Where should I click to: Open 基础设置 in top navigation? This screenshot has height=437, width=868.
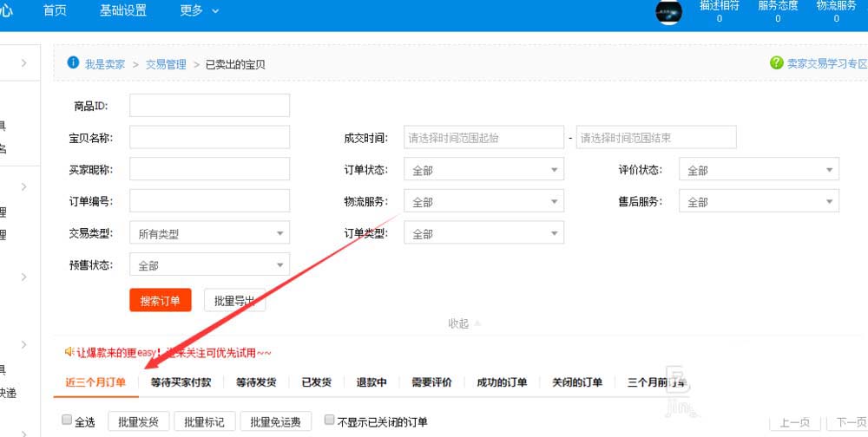point(123,11)
